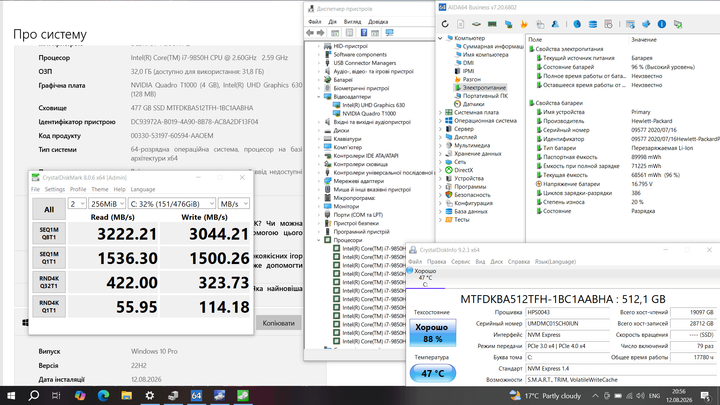
Task: Click the Хорошо 88 % health status button
Action: click(433, 333)
